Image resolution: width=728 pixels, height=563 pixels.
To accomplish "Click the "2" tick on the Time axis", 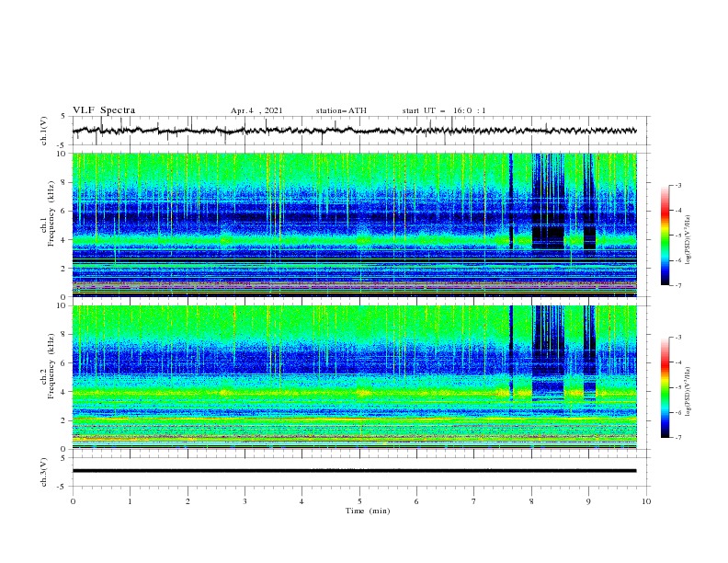I will tap(188, 501).
